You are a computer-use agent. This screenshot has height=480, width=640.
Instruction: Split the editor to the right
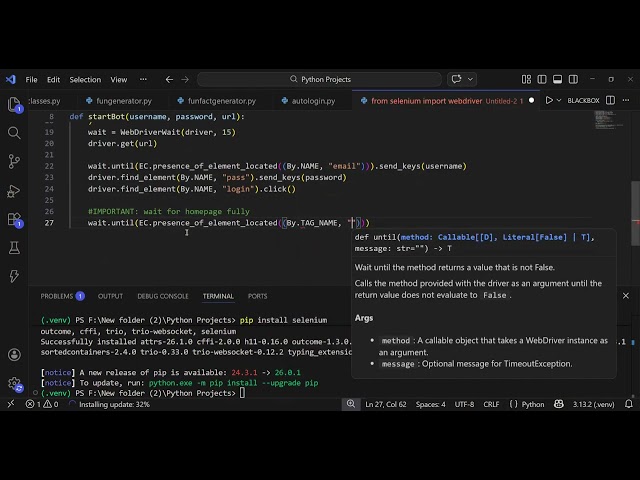coord(610,100)
